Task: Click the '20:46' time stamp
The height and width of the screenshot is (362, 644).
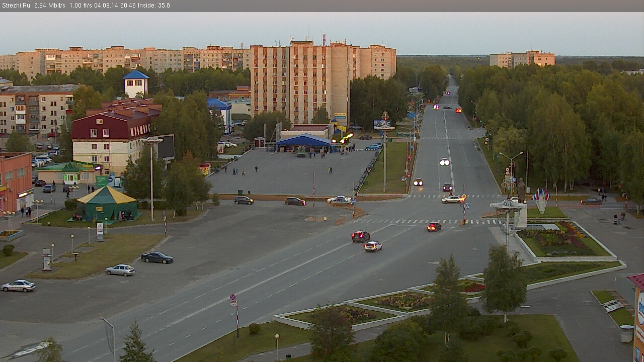Action: 128,6
